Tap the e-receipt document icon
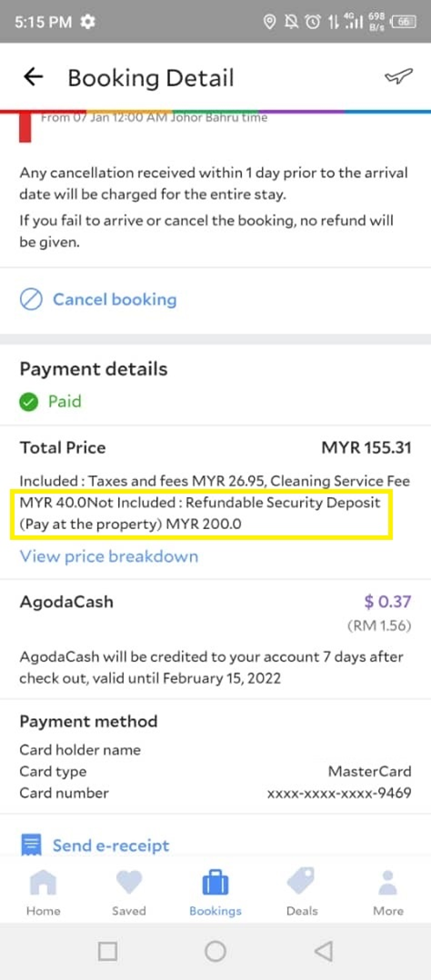The height and width of the screenshot is (980, 431). (x=31, y=845)
